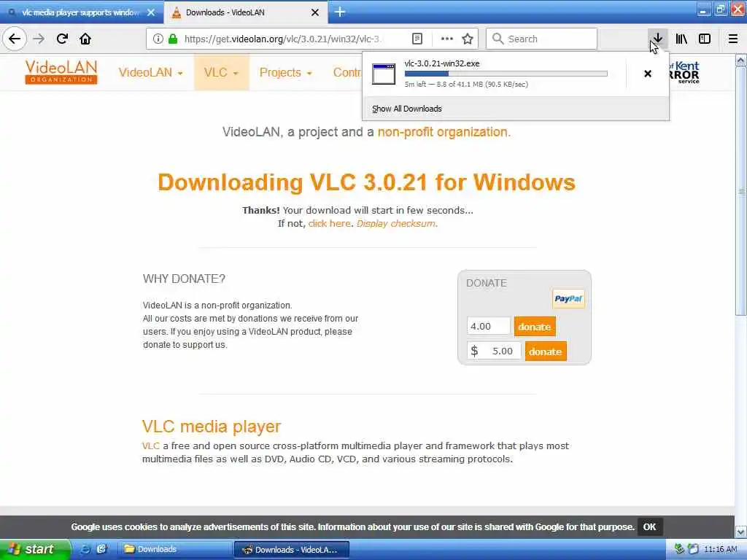Follow the 'click here' download link
This screenshot has height=560, width=747.
[329, 223]
